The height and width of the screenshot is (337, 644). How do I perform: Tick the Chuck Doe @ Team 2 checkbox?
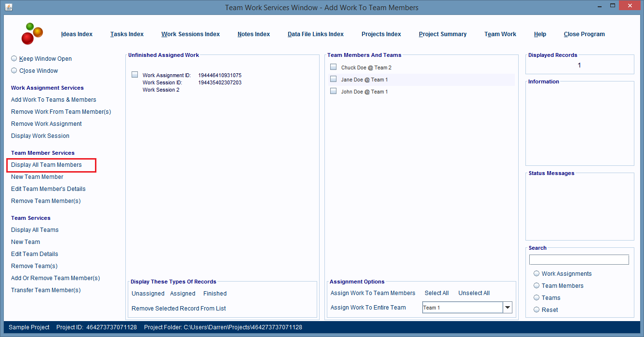point(333,67)
